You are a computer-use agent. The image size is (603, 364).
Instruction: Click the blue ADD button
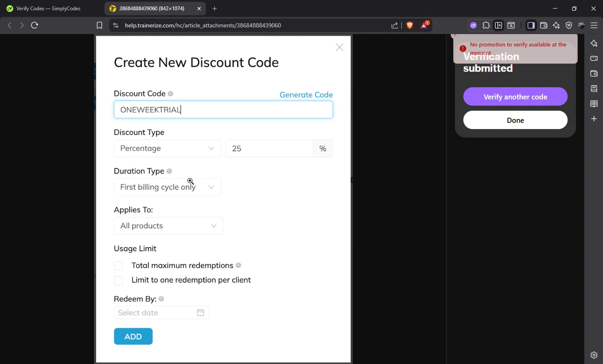click(133, 336)
